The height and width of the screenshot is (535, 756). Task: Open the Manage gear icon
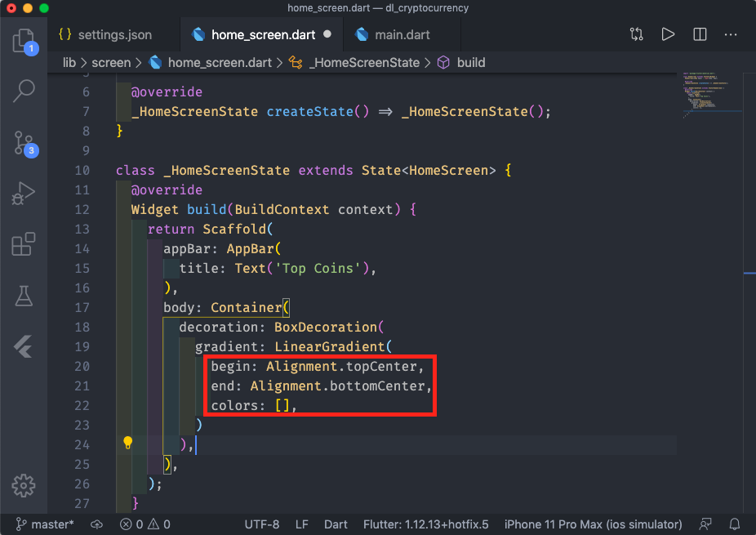(24, 485)
